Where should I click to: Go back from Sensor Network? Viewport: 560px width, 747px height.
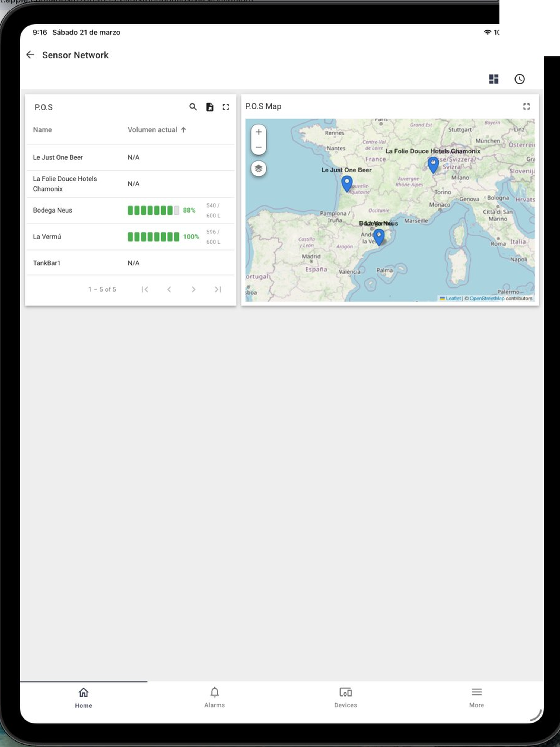(30, 55)
